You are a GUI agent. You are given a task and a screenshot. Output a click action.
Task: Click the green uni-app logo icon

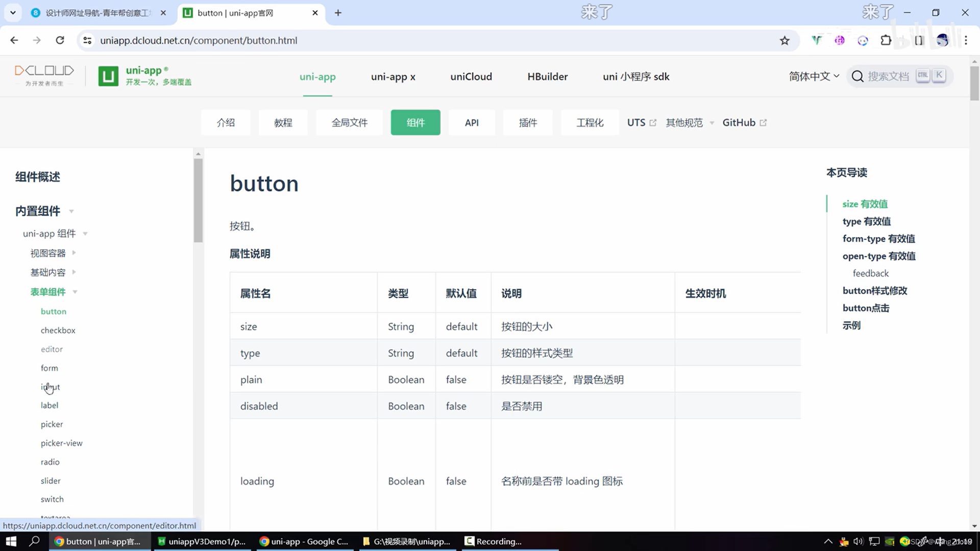pyautogui.click(x=108, y=76)
